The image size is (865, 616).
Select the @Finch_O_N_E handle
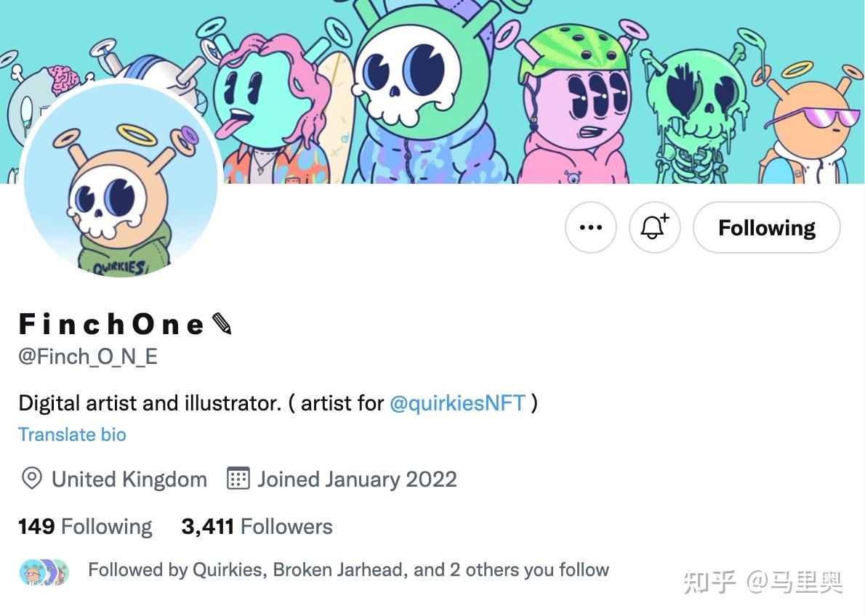pos(87,356)
